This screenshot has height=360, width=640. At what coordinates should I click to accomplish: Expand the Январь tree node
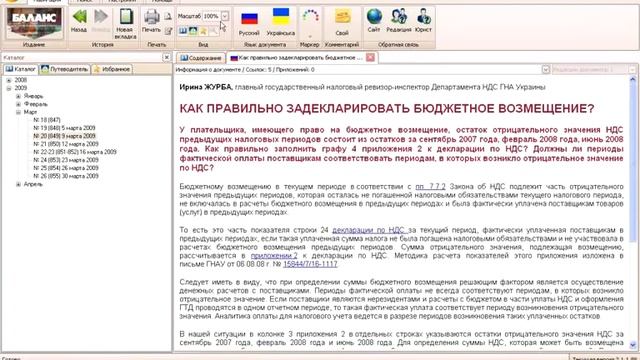click(x=18, y=96)
